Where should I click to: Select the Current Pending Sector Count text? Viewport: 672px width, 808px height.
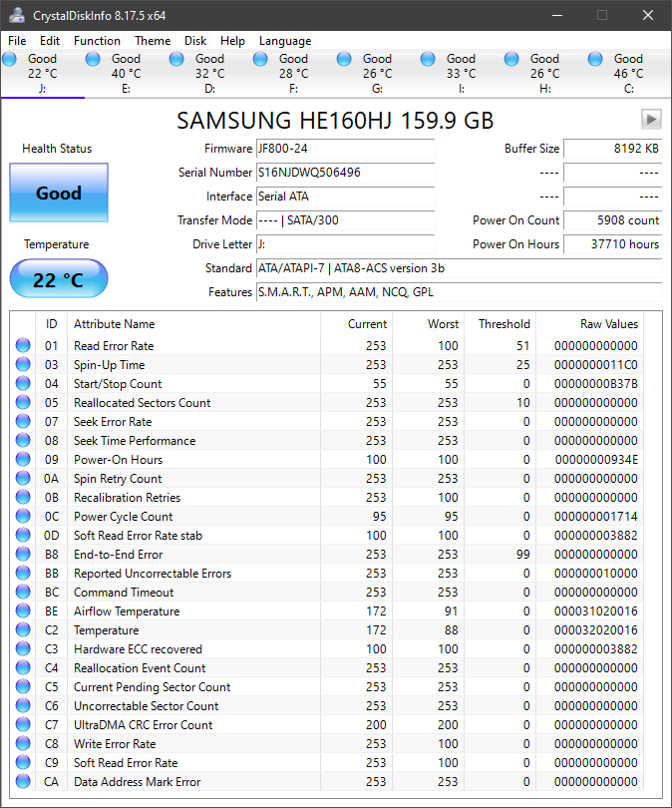pyautogui.click(x=152, y=687)
